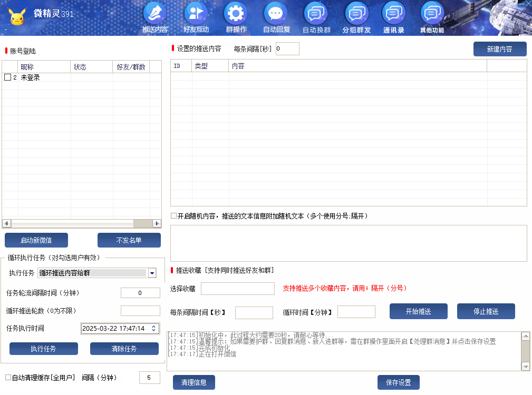The image size is (532, 395).
Task: Toggle the 自动清理缓存 checkbox
Action: tap(8, 378)
